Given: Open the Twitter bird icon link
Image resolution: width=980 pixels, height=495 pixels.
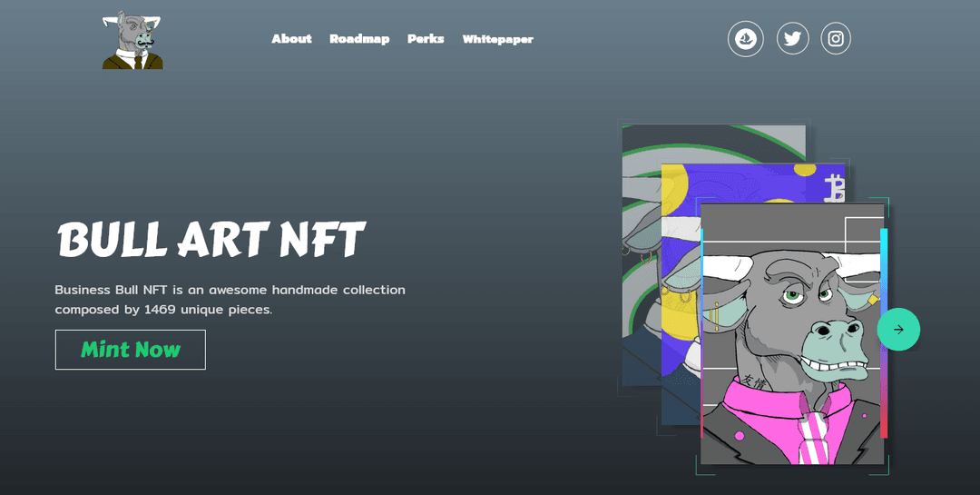Looking at the screenshot, I should point(792,39).
